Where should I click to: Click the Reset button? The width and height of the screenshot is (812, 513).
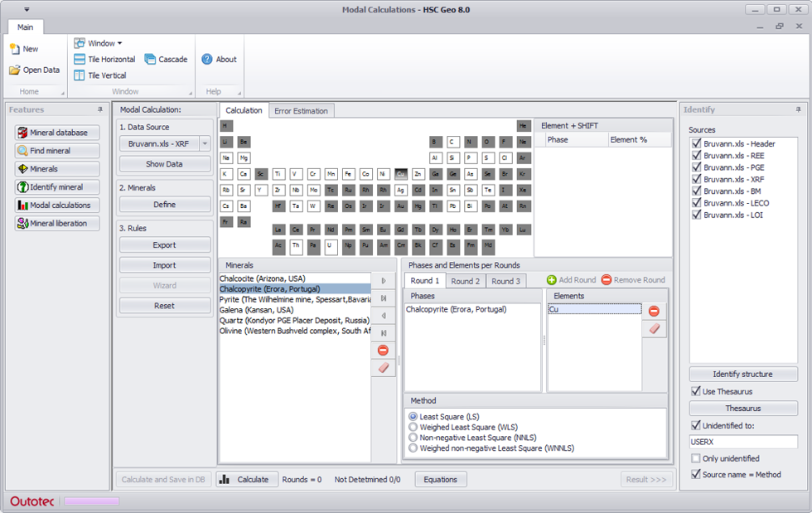164,306
